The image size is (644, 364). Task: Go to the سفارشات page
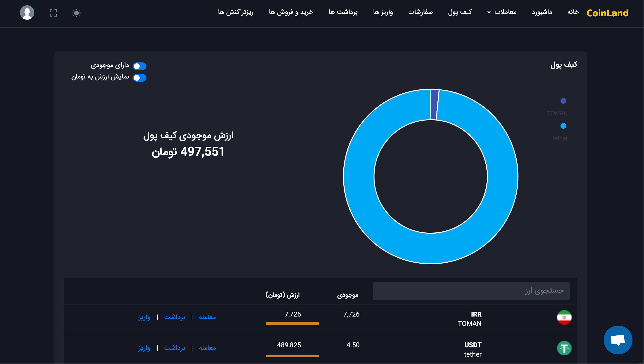pyautogui.click(x=420, y=12)
